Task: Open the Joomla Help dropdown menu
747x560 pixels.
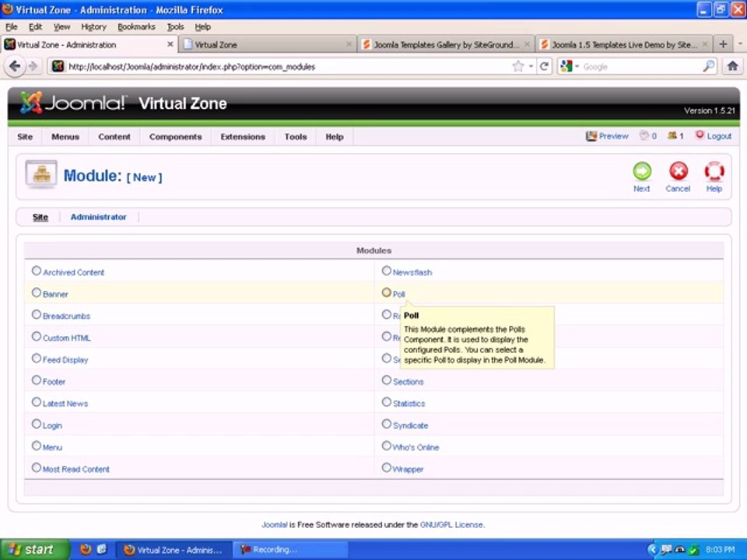Action: 335,137
